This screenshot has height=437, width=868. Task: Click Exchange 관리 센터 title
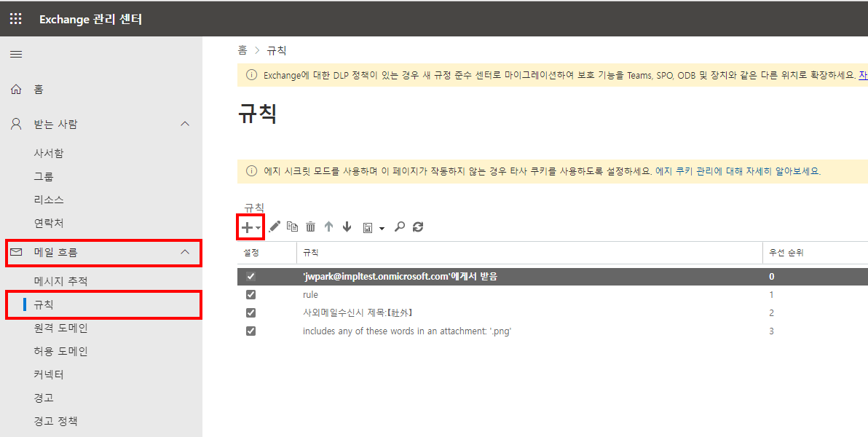91,19
